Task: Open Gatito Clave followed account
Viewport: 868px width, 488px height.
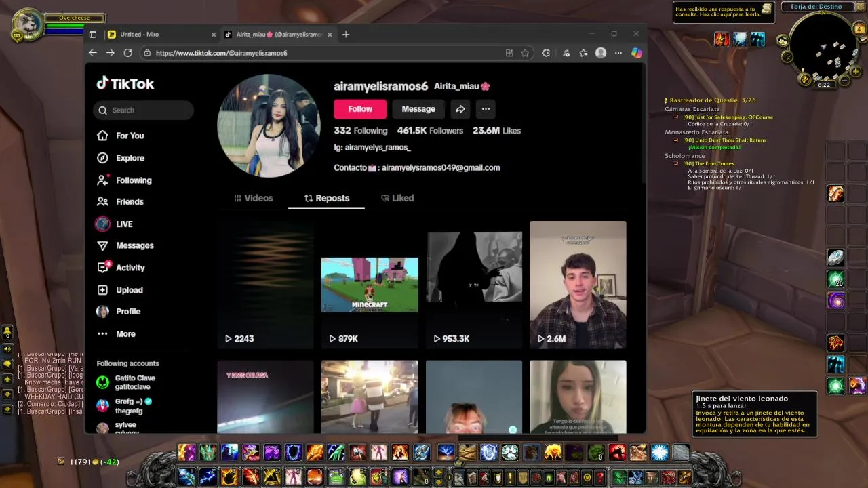Action: tap(126, 382)
